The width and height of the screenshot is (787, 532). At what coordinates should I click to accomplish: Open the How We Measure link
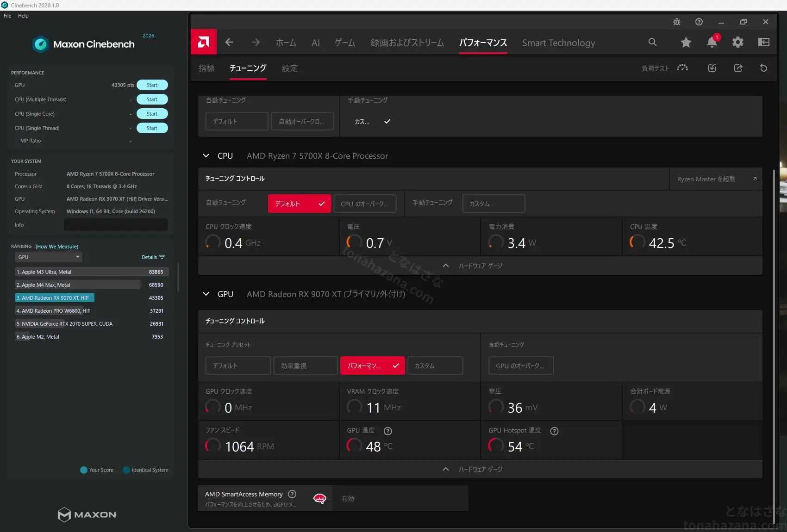(57, 247)
